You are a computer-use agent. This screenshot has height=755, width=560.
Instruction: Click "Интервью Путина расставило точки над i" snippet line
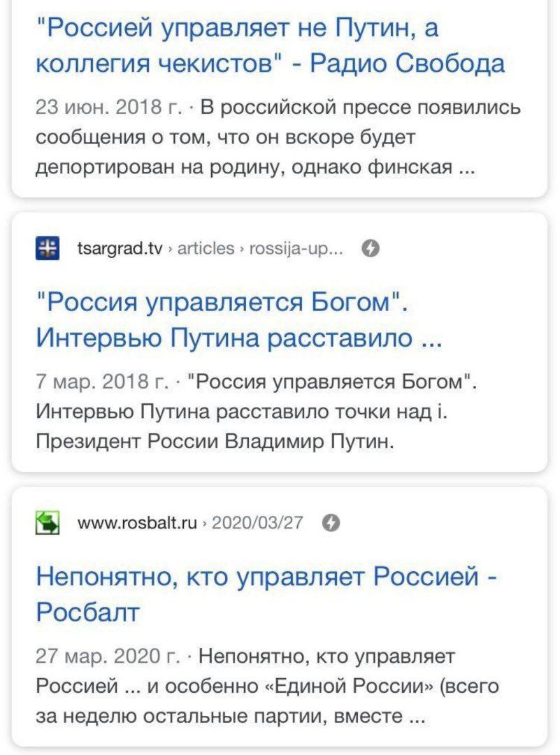click(240, 412)
